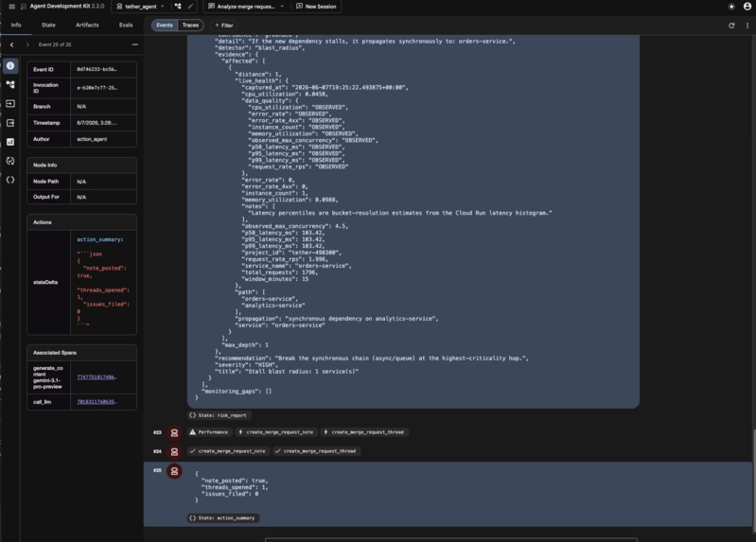Start a New Session
756x542 pixels.
click(x=316, y=7)
